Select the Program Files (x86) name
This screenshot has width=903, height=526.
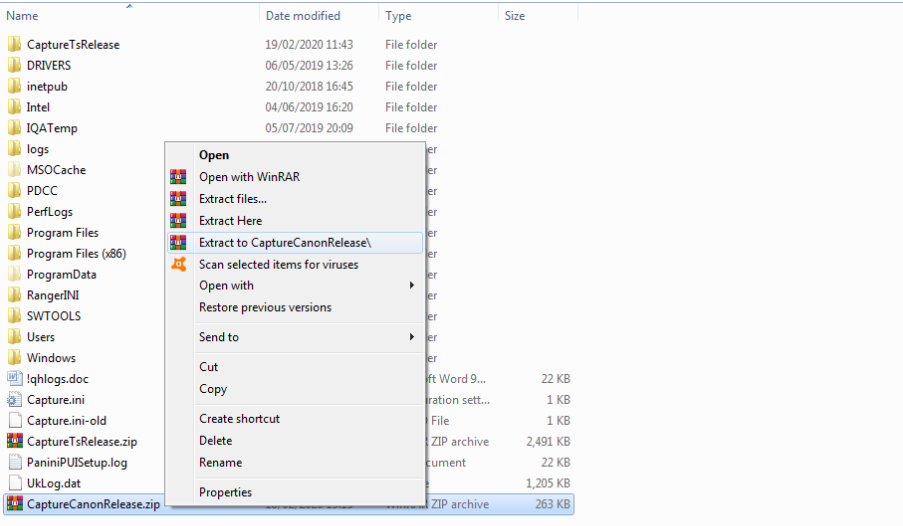76,253
